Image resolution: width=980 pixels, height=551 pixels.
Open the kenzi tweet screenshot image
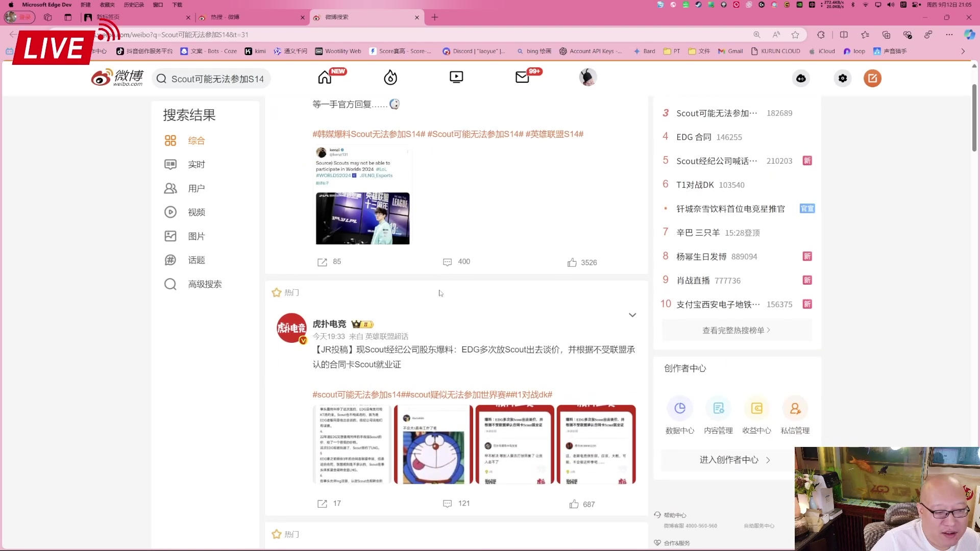tap(362, 195)
